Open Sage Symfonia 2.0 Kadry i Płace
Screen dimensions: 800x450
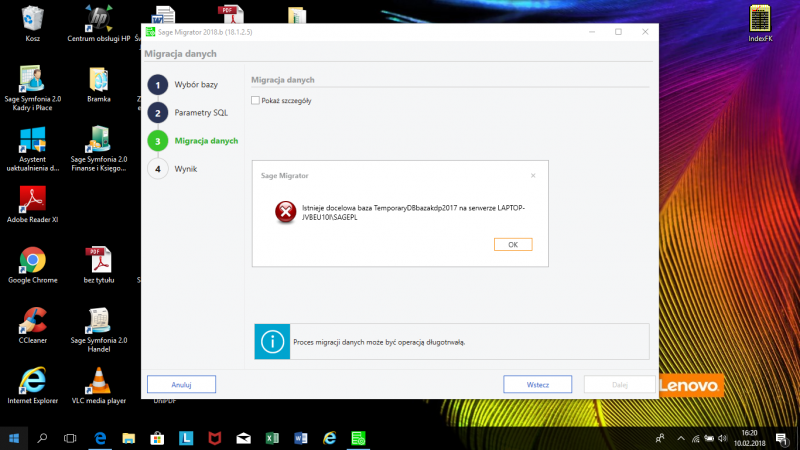pos(33,88)
